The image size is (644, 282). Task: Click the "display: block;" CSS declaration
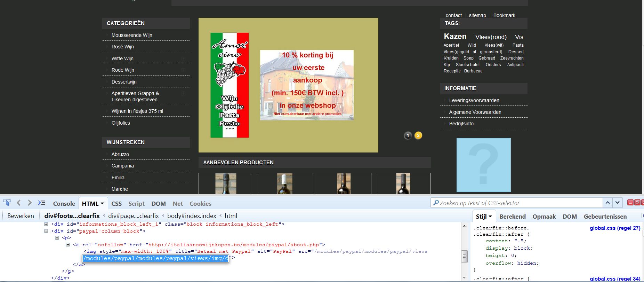(x=509, y=248)
